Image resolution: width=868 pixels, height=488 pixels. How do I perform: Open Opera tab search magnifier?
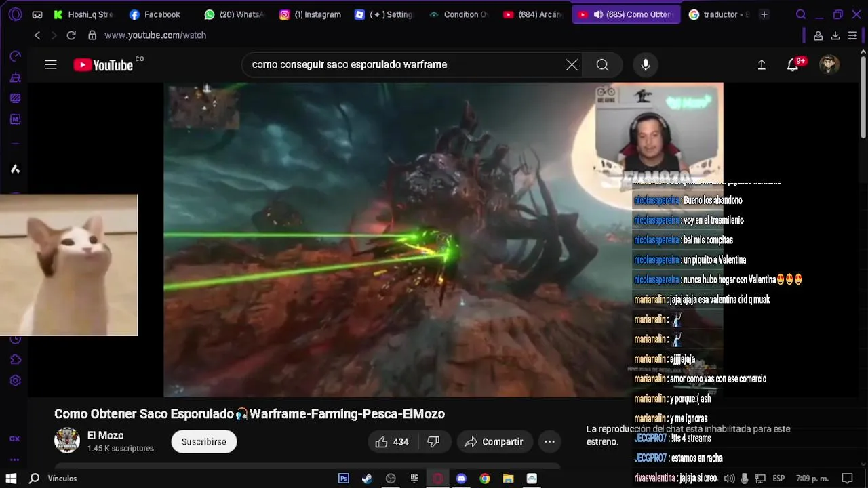801,14
